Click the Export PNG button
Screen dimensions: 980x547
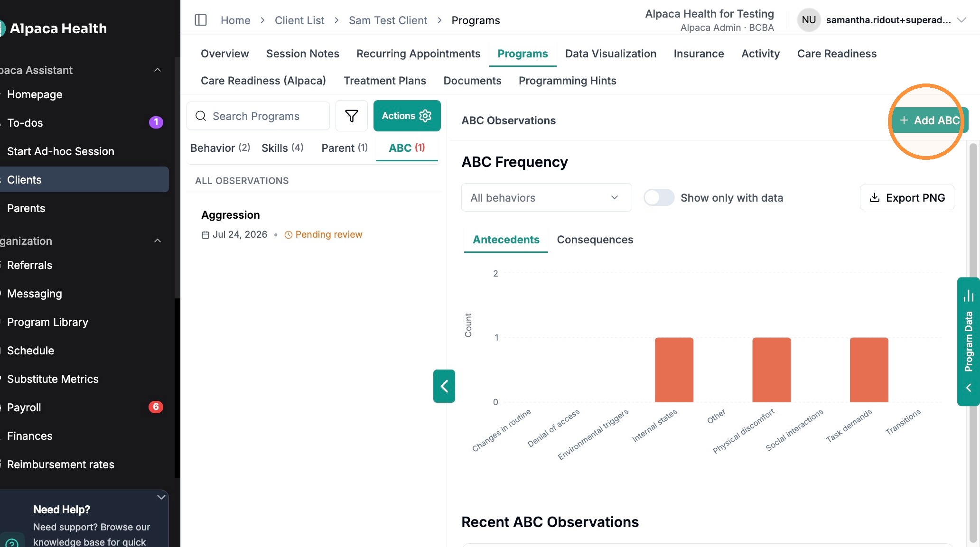907,197
